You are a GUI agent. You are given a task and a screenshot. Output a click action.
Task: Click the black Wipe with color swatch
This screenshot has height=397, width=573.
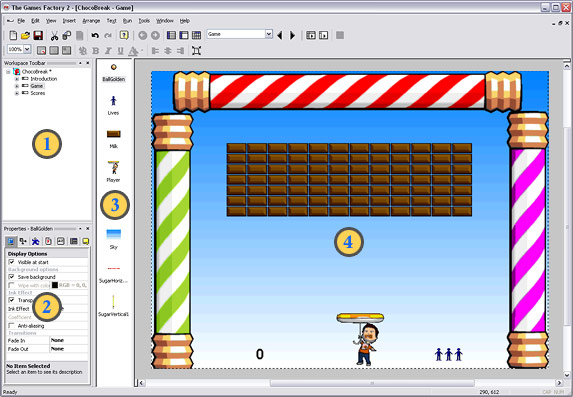click(x=55, y=285)
